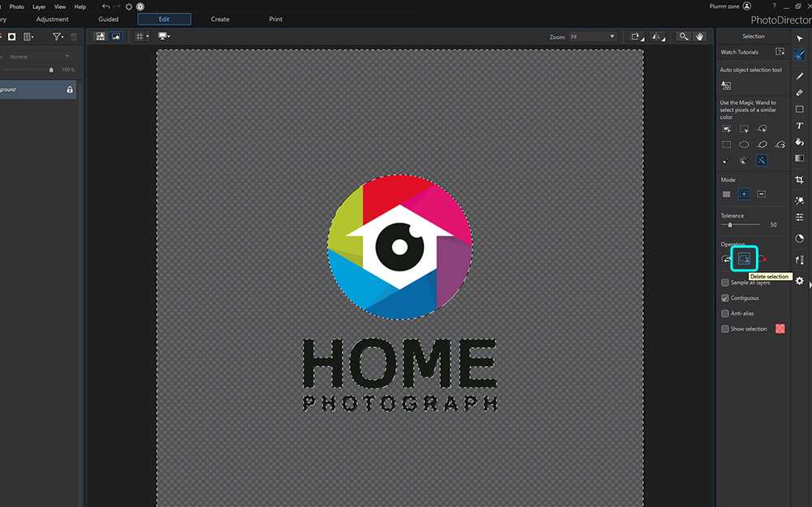This screenshot has width=812, height=507.
Task: Open the View menu
Action: (x=60, y=6)
